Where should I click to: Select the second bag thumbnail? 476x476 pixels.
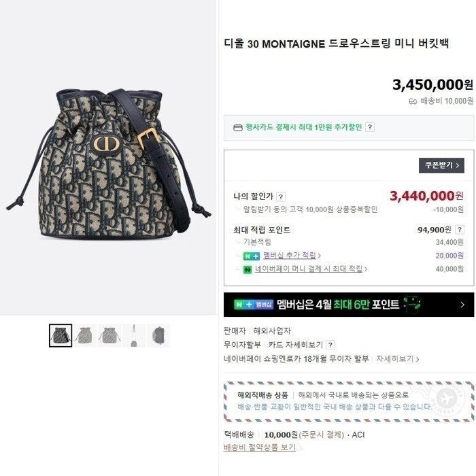(x=85, y=335)
